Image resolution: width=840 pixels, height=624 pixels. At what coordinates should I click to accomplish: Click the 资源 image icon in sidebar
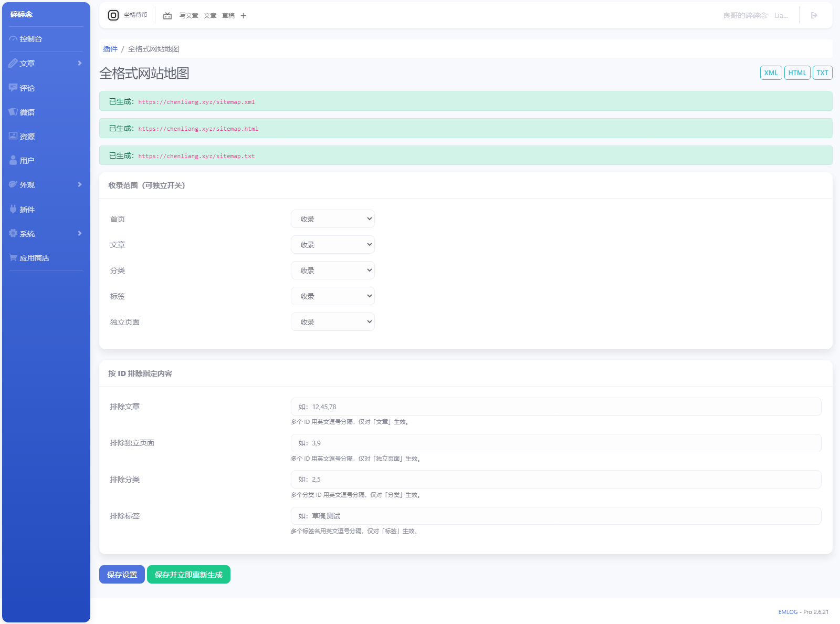(x=13, y=136)
